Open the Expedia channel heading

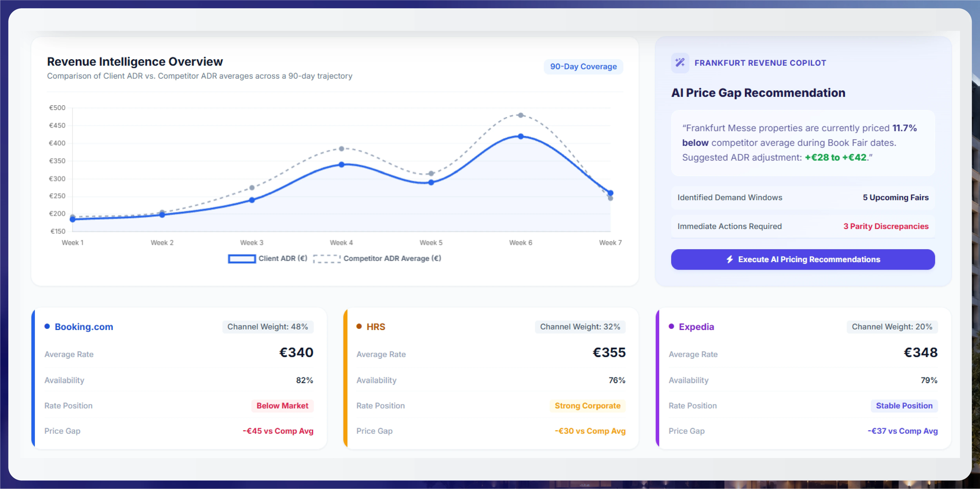point(696,327)
